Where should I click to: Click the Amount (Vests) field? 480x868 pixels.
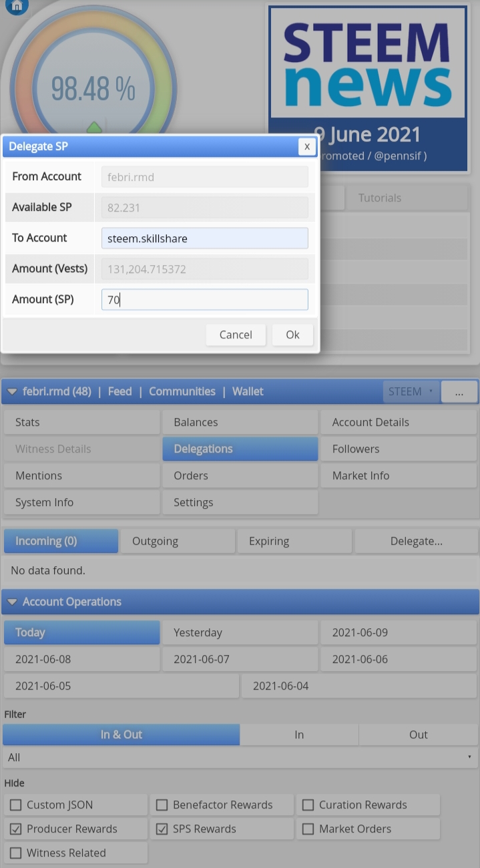205,269
